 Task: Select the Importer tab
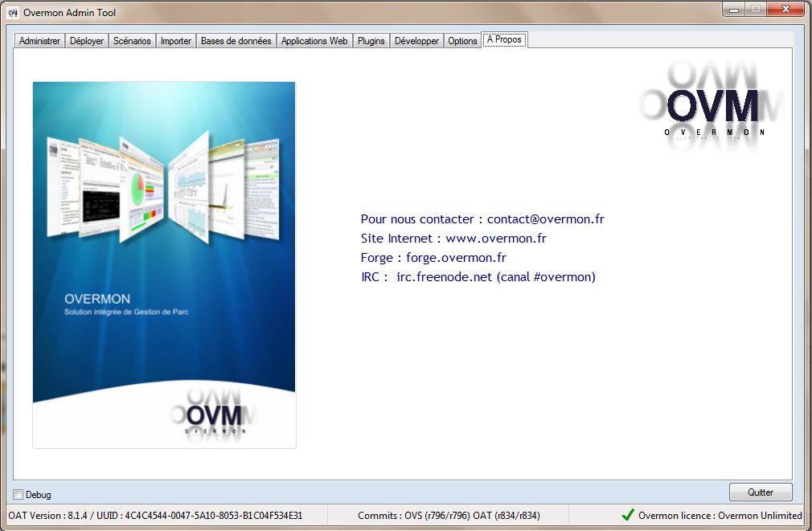(176, 41)
